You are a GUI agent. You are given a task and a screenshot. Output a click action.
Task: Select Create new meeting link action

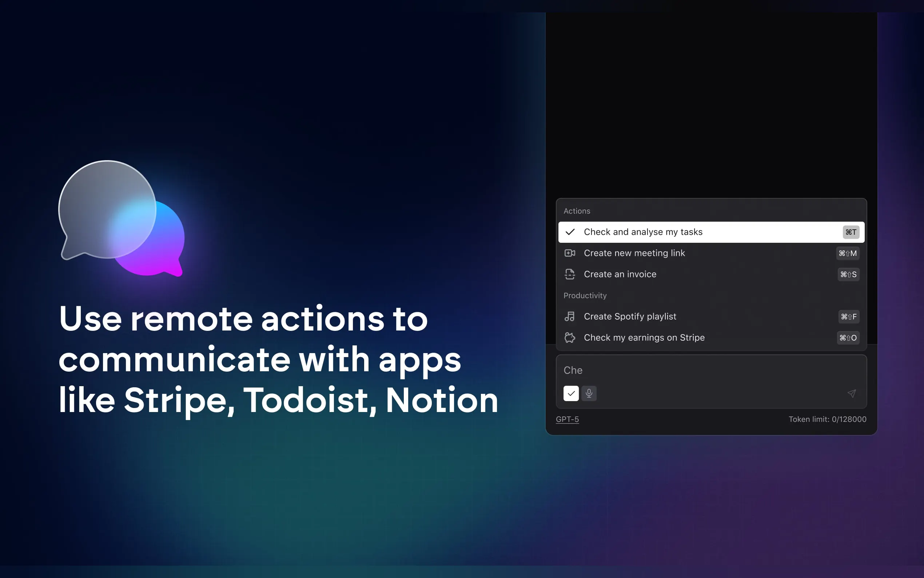[x=634, y=253]
